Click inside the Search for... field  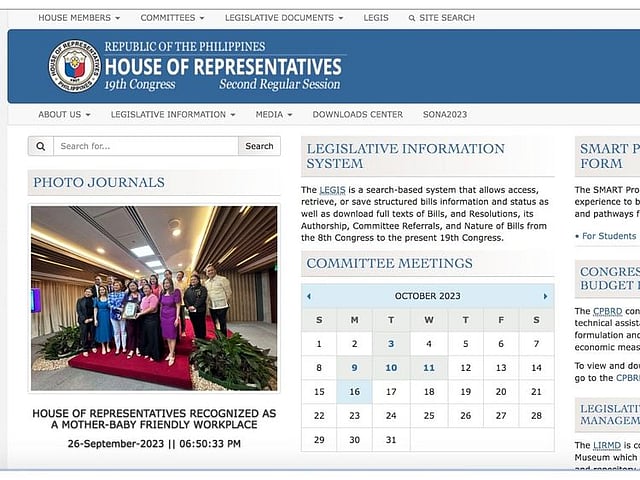coord(145,146)
